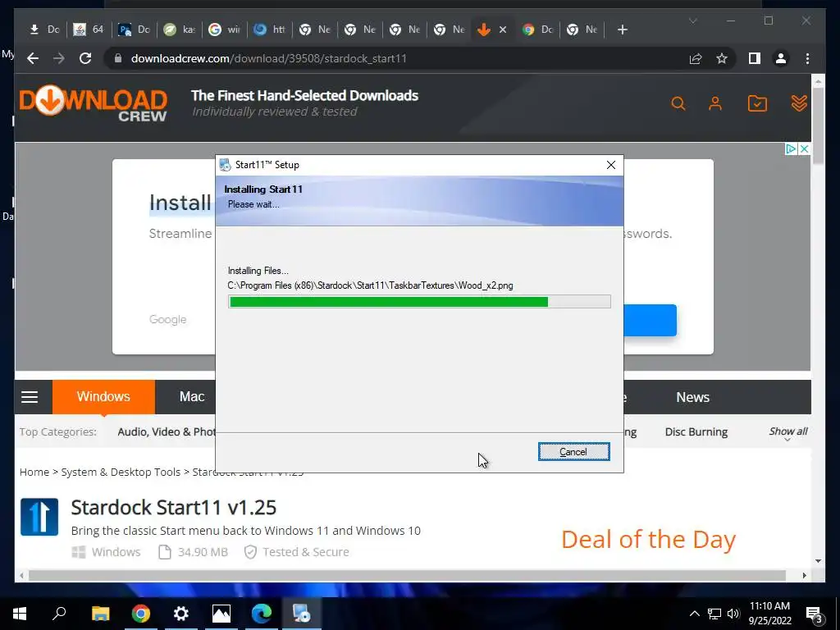Cancel the Start11 installation
The height and width of the screenshot is (630, 840).
573,452
